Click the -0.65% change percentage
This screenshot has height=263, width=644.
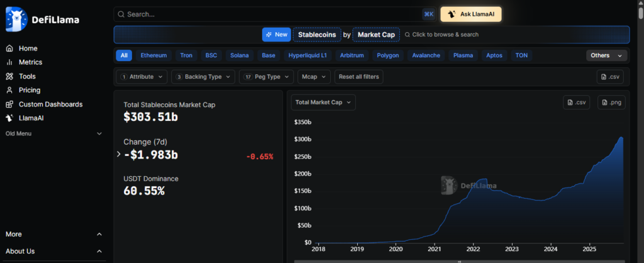click(x=260, y=157)
